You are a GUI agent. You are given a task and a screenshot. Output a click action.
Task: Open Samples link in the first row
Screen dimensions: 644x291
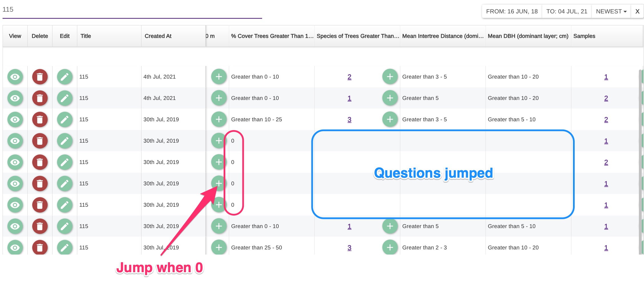pyautogui.click(x=606, y=77)
